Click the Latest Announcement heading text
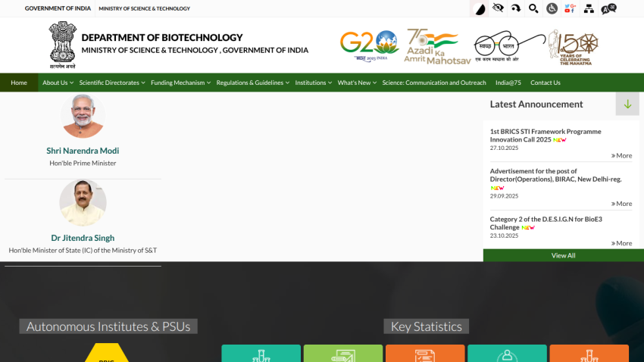Screen dimensions: 644x362 (x=536, y=105)
